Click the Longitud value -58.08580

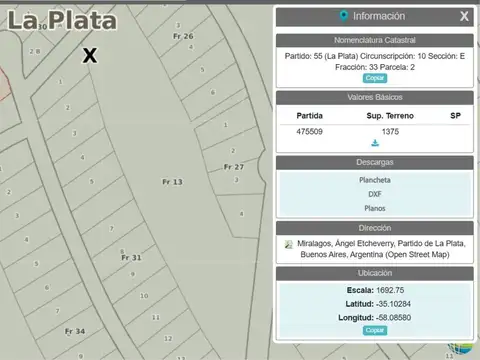click(x=393, y=318)
